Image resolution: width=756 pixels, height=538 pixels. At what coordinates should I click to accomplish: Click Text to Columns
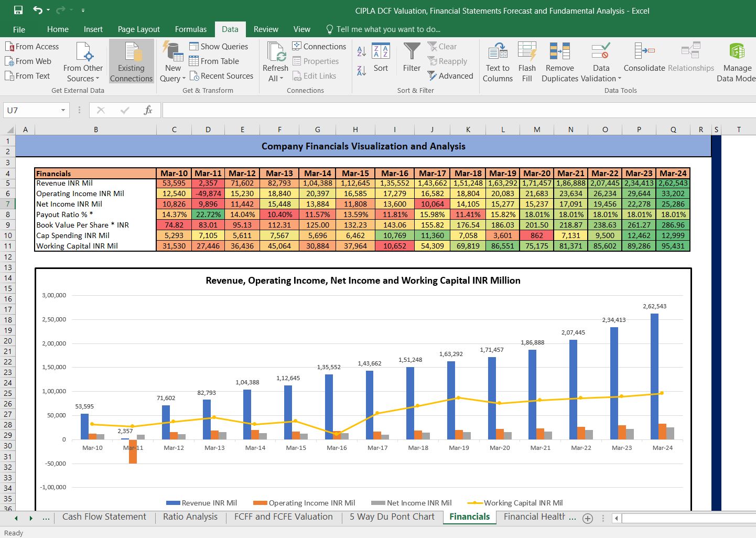pos(498,62)
